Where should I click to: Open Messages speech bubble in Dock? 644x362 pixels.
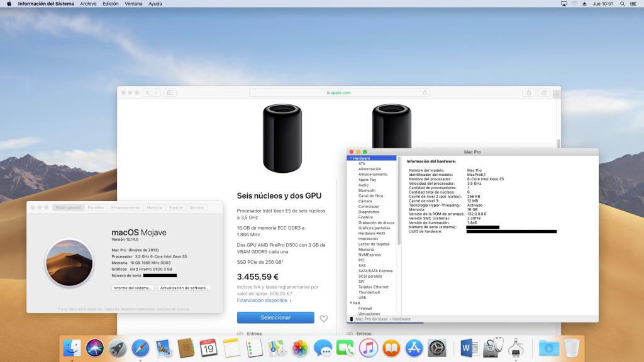pos(323,348)
